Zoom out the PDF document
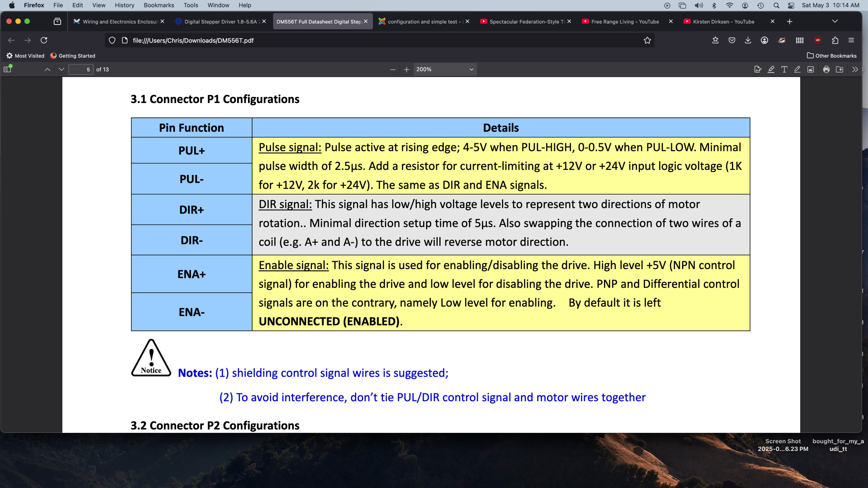 (x=392, y=69)
